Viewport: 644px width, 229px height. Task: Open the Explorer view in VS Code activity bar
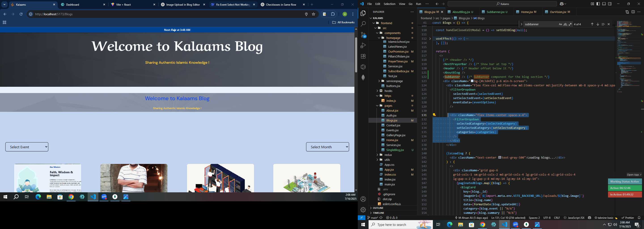tap(363, 13)
